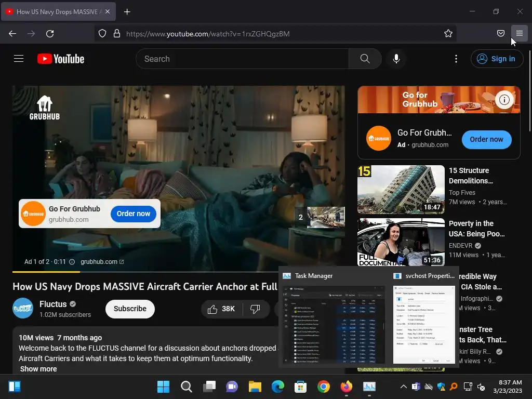The height and width of the screenshot is (399, 532).
Task: Open Windows taskbar Search
Action: click(x=187, y=387)
